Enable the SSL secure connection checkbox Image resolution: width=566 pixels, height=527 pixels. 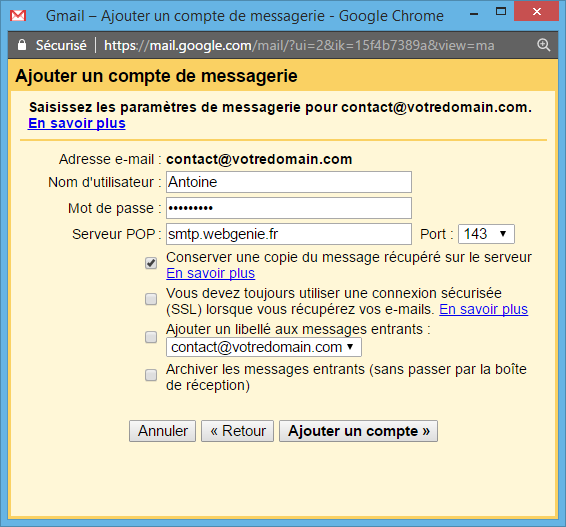pyautogui.click(x=151, y=299)
